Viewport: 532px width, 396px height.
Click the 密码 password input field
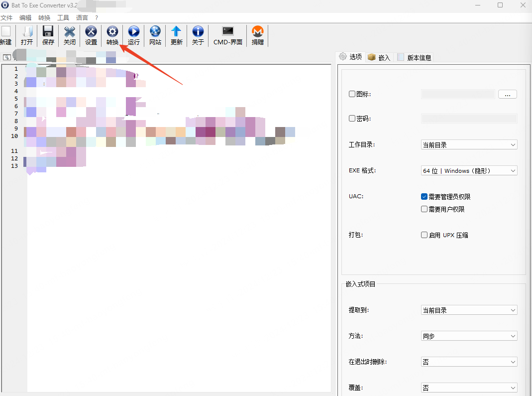click(x=469, y=119)
